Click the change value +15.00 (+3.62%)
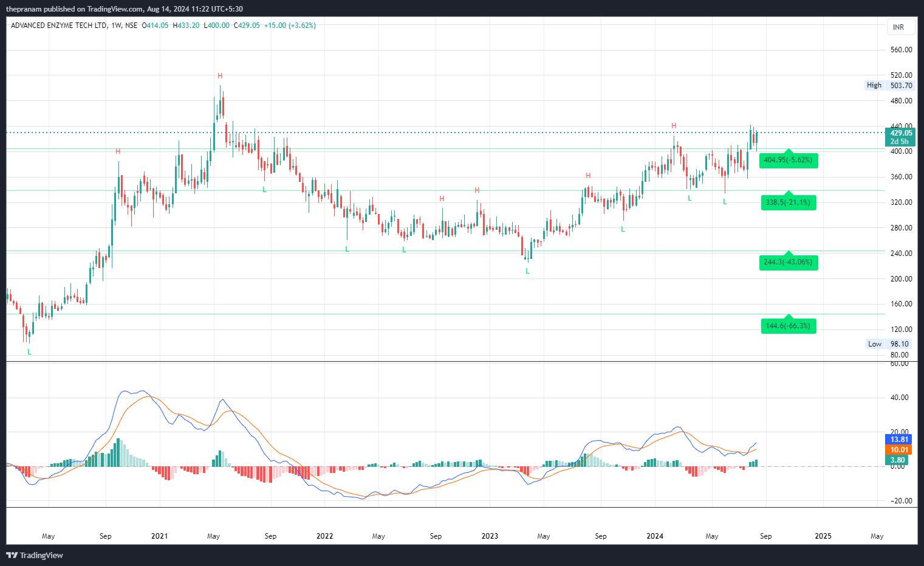The image size is (924, 566). pyautogui.click(x=290, y=26)
